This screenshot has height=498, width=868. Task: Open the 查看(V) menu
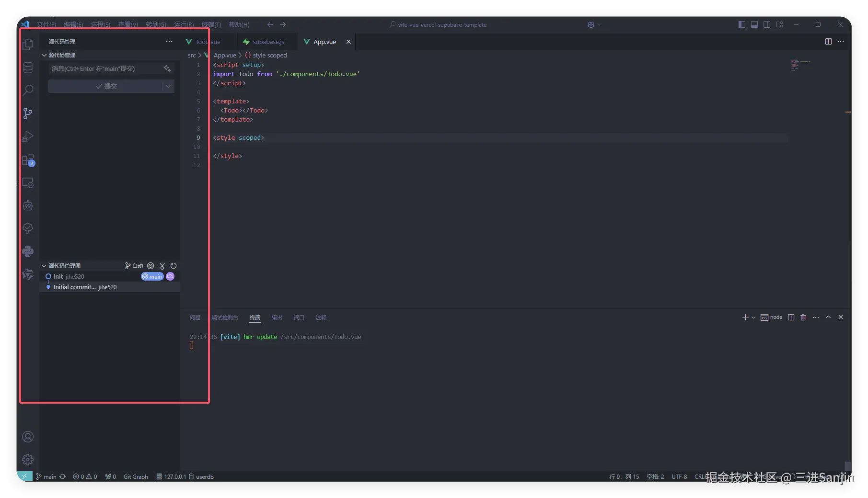[128, 24]
